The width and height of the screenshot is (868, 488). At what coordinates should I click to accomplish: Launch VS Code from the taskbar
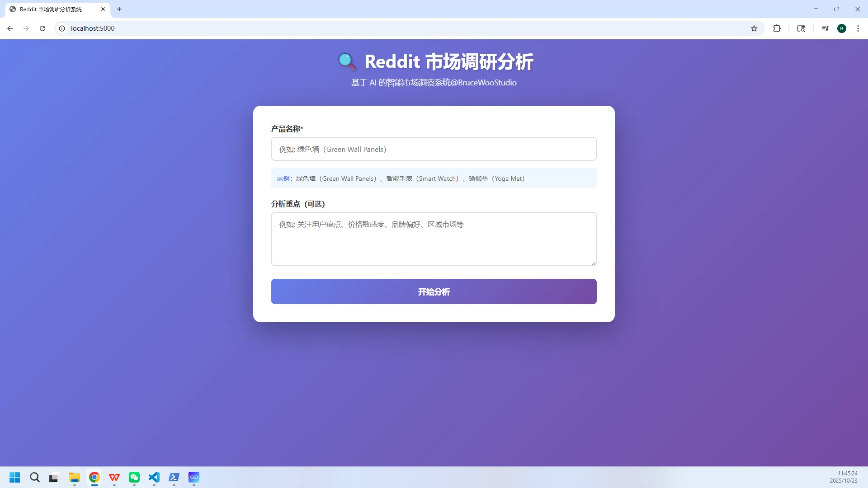click(x=154, y=478)
